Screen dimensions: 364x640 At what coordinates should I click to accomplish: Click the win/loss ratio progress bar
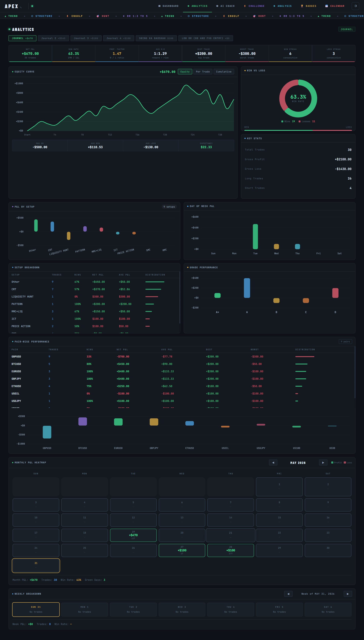(x=298, y=130)
